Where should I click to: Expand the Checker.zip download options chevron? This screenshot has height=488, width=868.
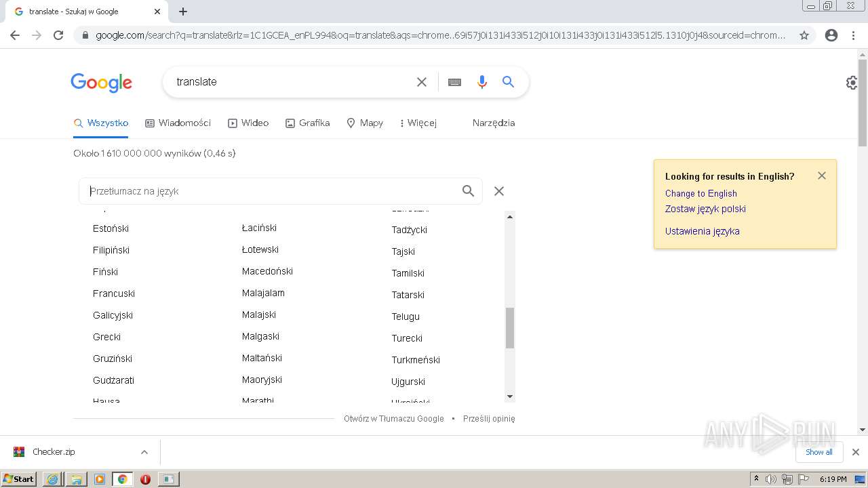(144, 452)
